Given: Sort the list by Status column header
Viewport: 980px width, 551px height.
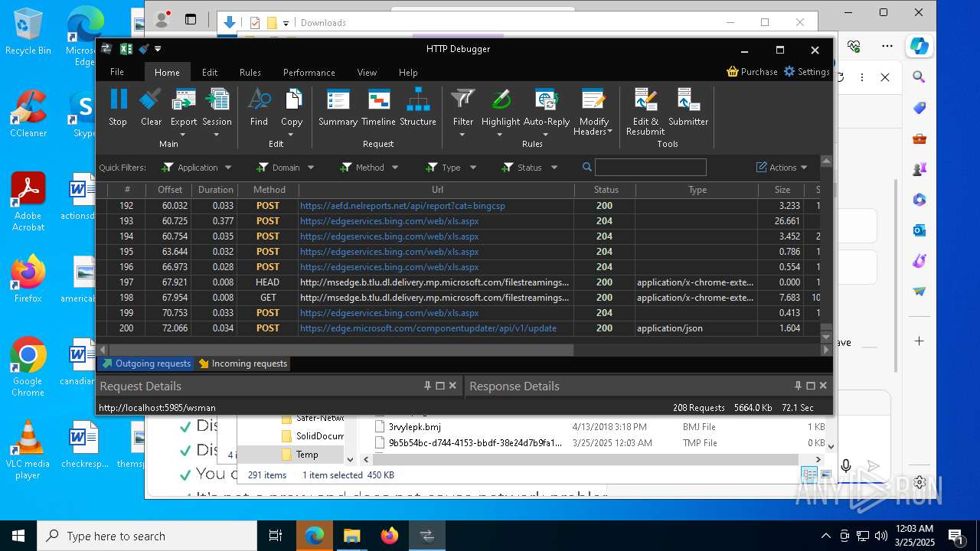Looking at the screenshot, I should 606,190.
